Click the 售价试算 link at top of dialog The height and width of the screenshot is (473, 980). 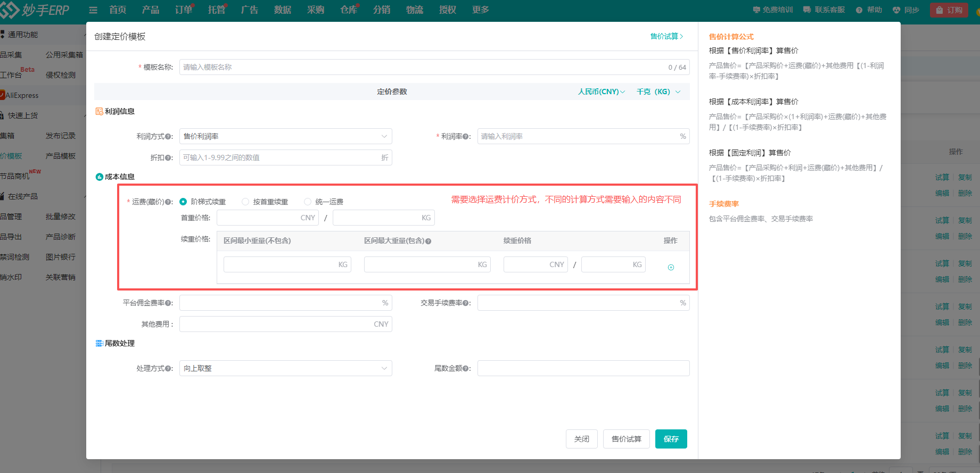pos(666,36)
